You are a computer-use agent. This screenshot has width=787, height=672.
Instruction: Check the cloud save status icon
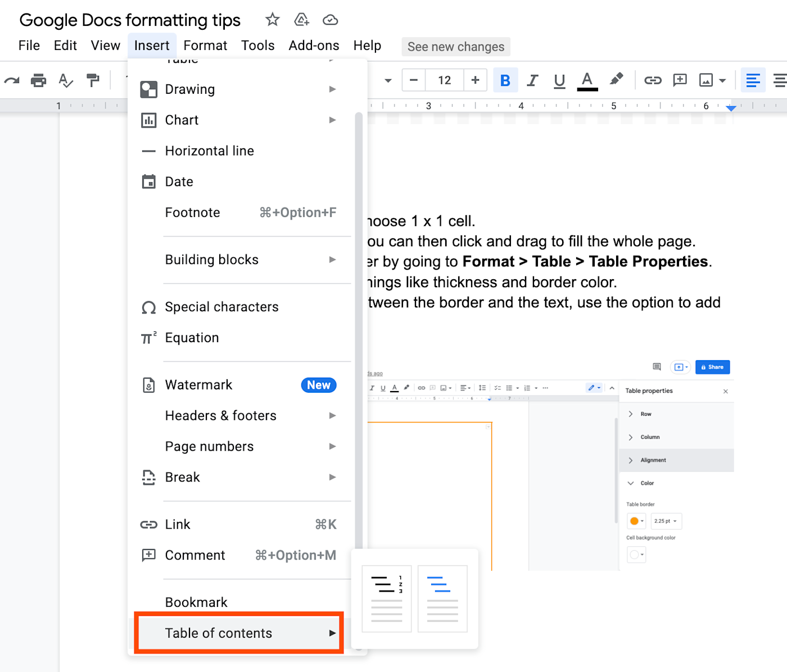(x=331, y=20)
